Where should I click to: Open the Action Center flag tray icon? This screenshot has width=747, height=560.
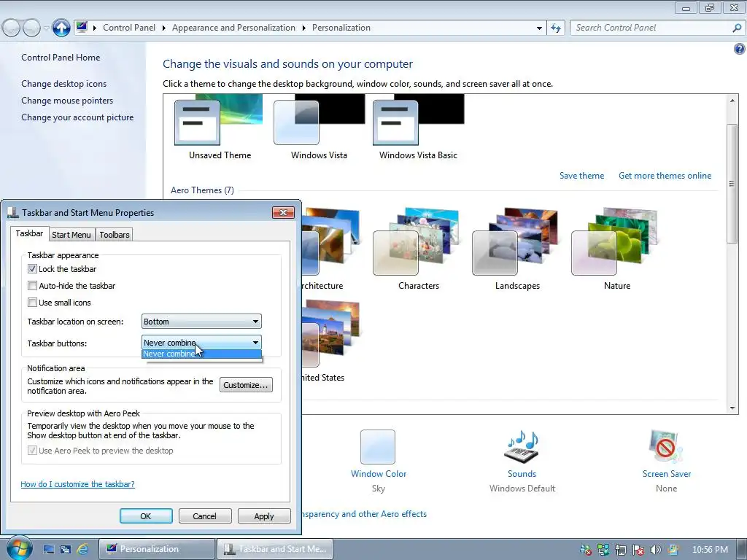point(638,550)
